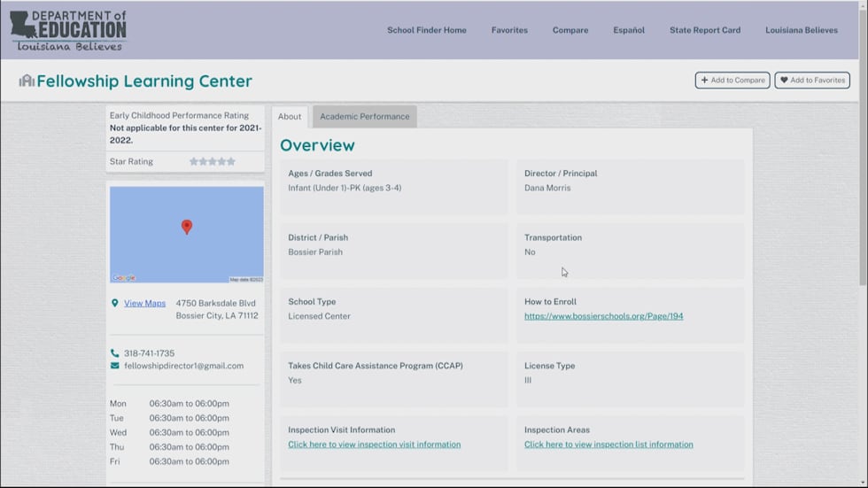
Task: Click the Ages / Grades Served label
Action: click(329, 174)
